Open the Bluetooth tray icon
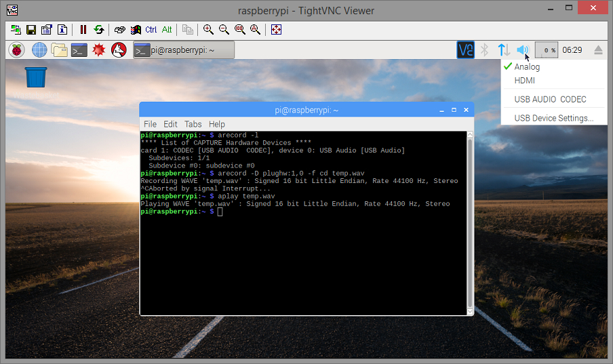Viewport: 613px width, 364px height. (485, 50)
